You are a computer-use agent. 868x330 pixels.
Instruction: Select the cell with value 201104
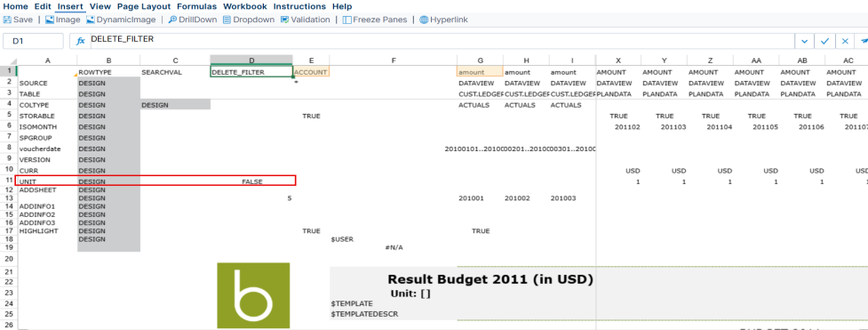click(x=710, y=127)
